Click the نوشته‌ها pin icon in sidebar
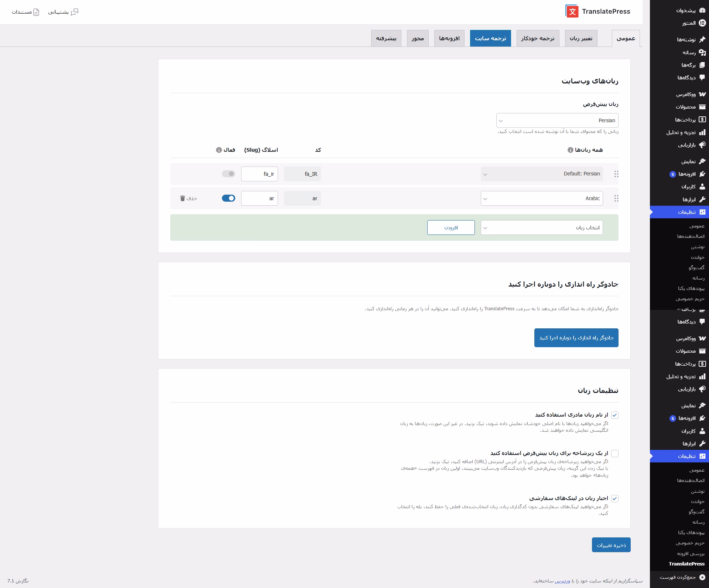Viewport: 709px width, 588px height. coord(702,40)
